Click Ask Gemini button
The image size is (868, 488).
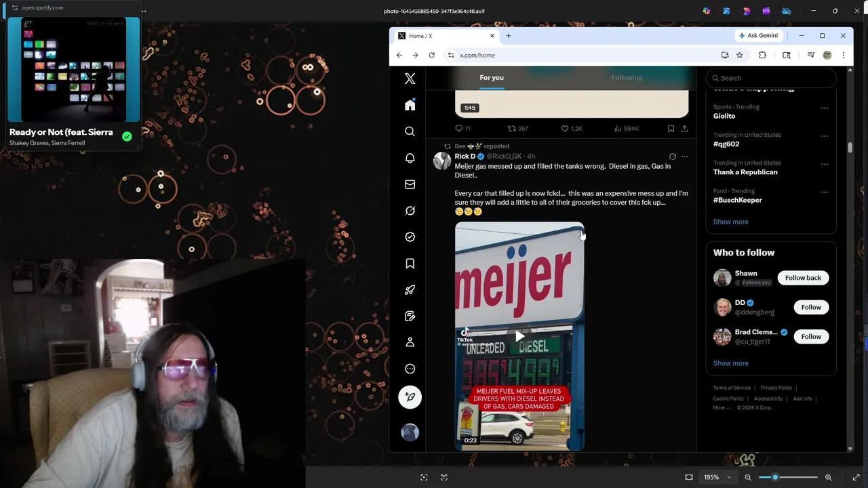pyautogui.click(x=759, y=35)
